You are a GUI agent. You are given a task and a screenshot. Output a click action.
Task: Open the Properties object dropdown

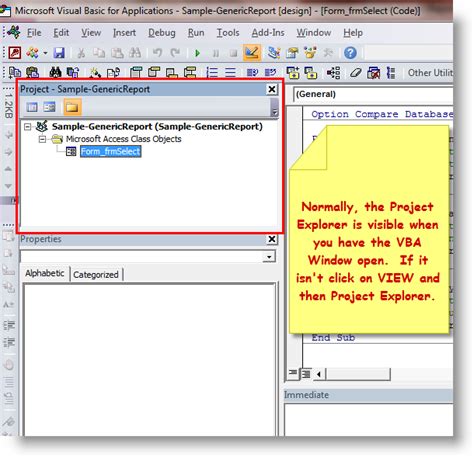pyautogui.click(x=269, y=257)
